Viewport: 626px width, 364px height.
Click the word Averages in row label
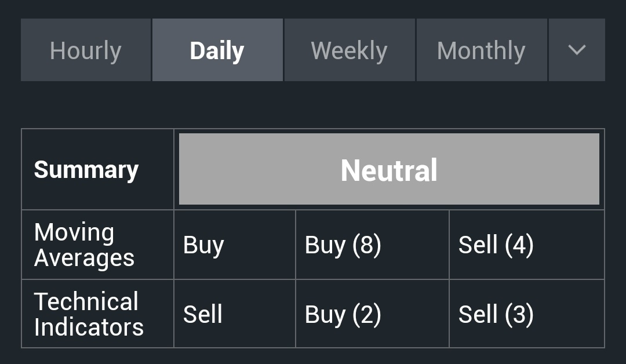(84, 259)
